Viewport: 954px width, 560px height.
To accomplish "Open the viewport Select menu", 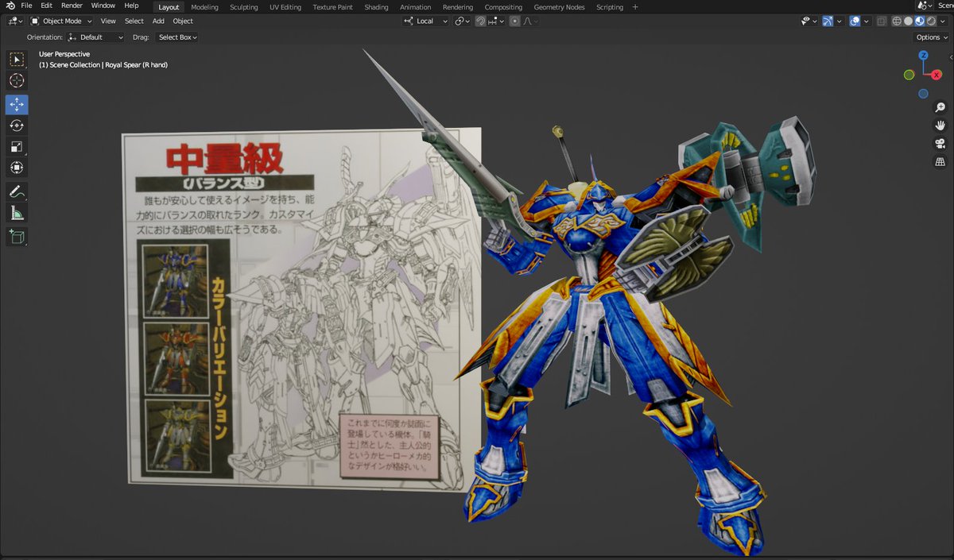I will (134, 21).
